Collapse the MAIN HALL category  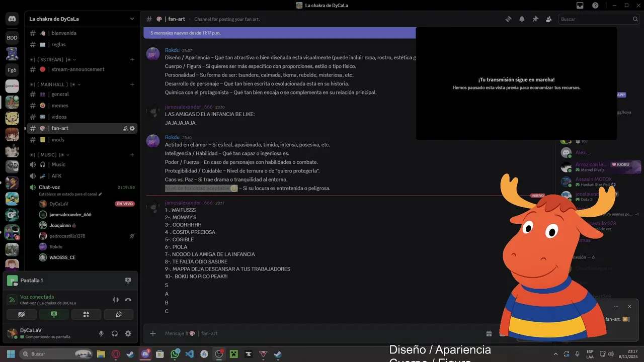(55, 84)
